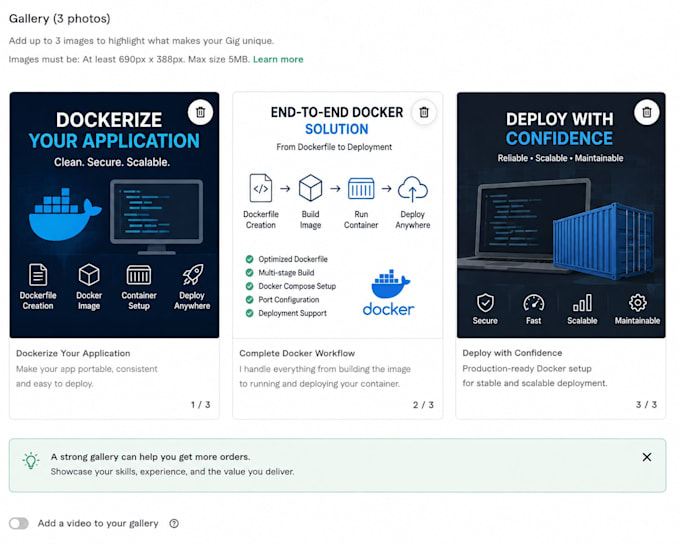Viewport: 680px width, 544px height.
Task: Select the Deploy with Confidence thumbnail
Action: coord(561,215)
